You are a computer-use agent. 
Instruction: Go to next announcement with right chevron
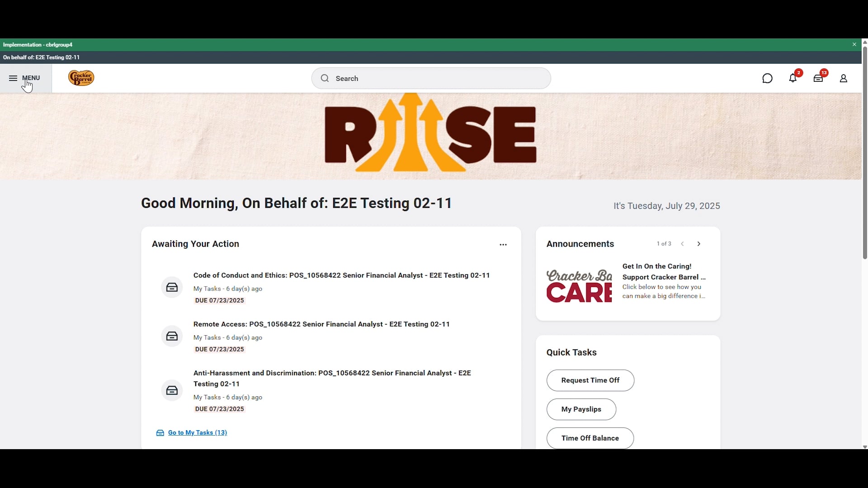coord(699,244)
